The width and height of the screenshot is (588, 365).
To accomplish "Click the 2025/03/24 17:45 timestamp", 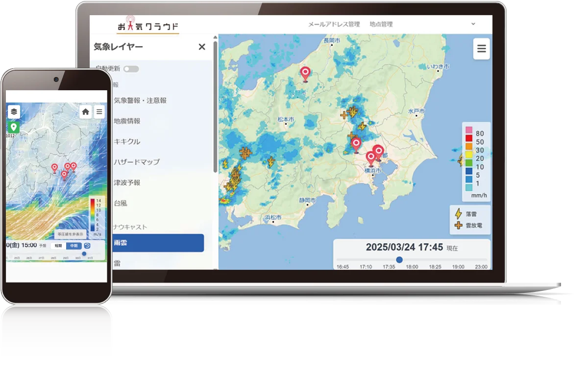I will 404,247.
